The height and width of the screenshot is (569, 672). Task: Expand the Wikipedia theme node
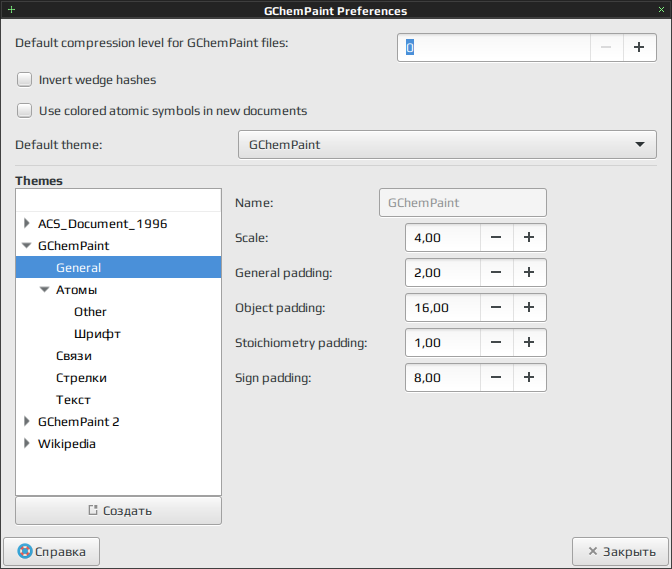27,443
